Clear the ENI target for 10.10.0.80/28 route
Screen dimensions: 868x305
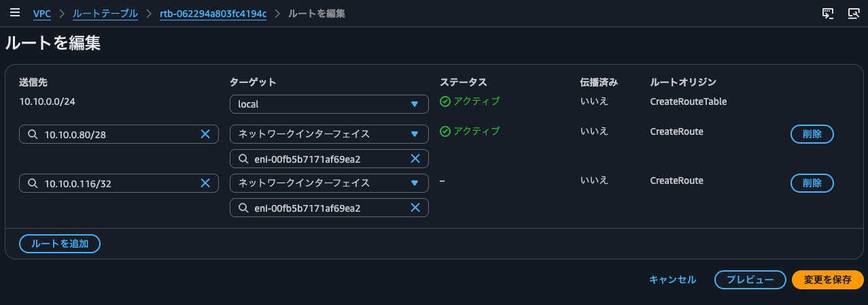(415, 159)
